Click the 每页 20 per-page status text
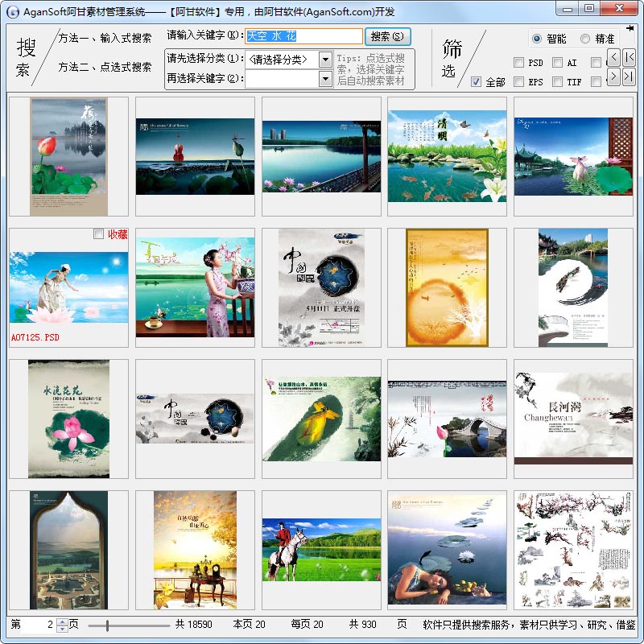 click(308, 625)
